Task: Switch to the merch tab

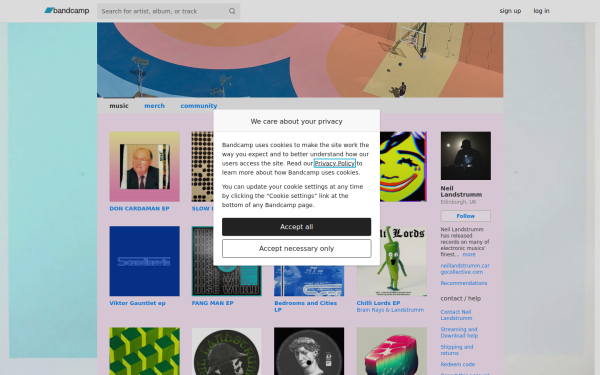Action: click(154, 106)
